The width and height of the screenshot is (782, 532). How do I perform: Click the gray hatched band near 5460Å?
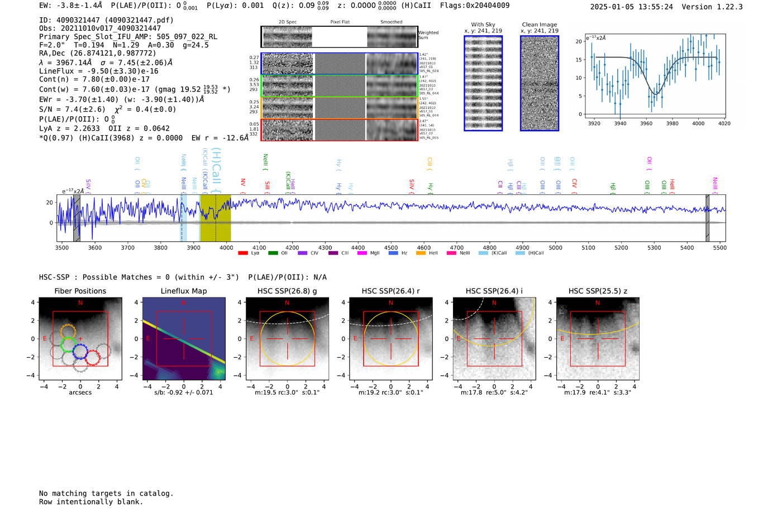pyautogui.click(x=707, y=218)
